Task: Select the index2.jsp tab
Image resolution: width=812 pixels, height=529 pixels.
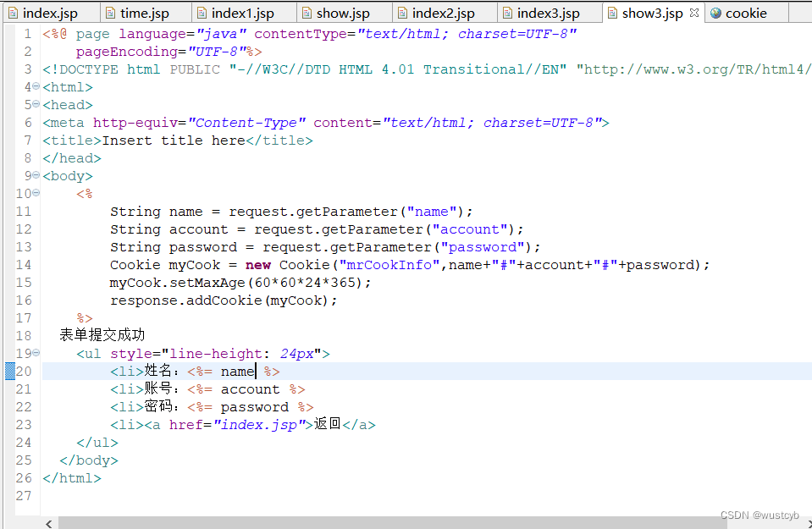Action: (x=444, y=13)
